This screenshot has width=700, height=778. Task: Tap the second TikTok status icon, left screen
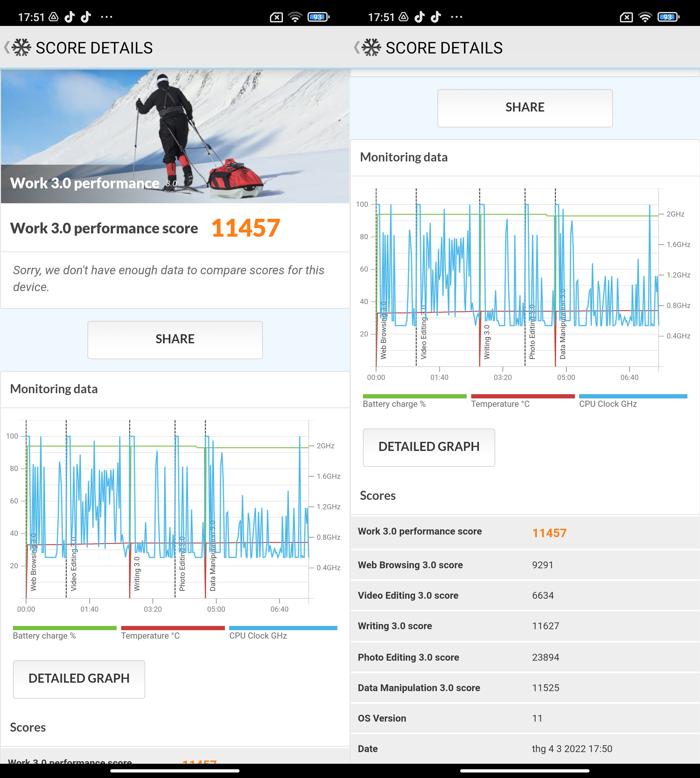pos(86,17)
